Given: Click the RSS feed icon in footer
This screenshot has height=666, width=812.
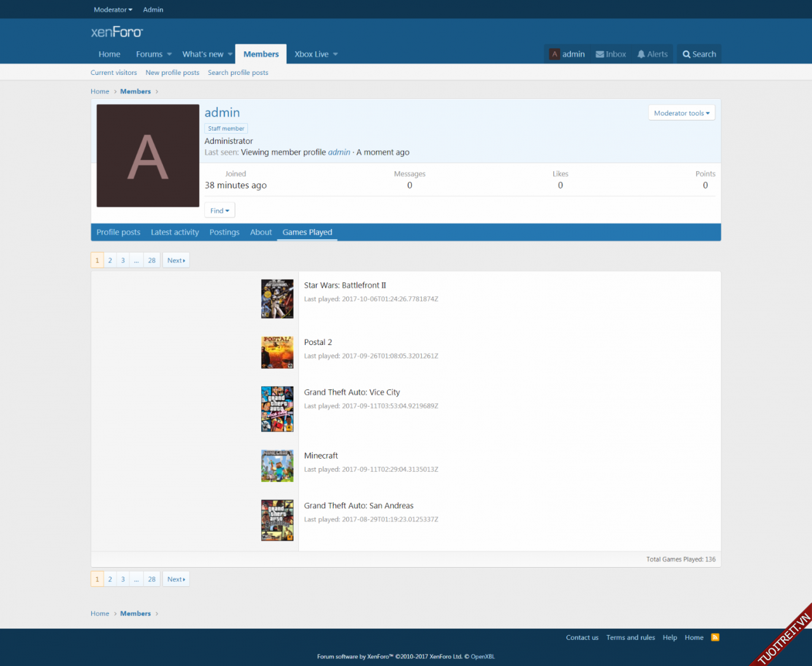Looking at the screenshot, I should (x=715, y=637).
